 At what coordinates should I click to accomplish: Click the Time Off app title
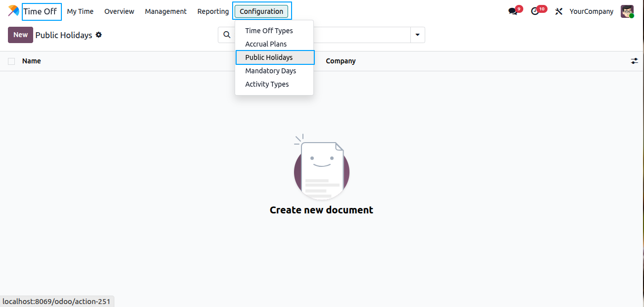click(40, 11)
